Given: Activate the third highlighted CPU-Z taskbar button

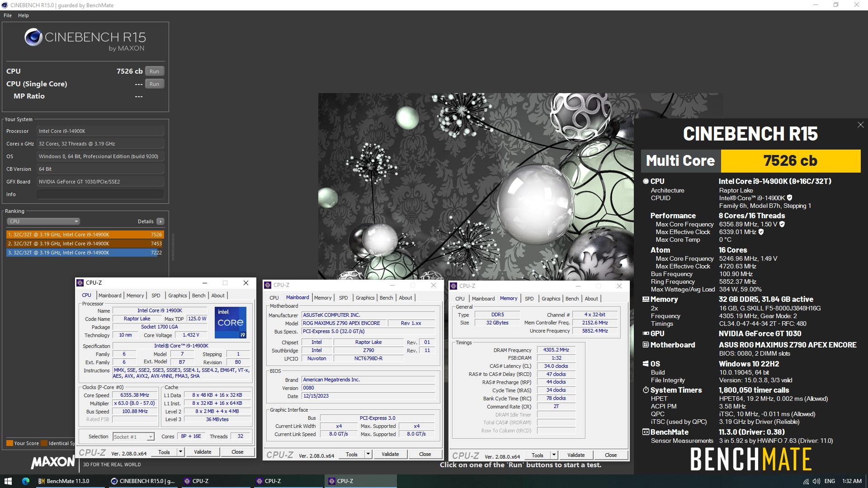Looking at the screenshot, I should (360, 481).
